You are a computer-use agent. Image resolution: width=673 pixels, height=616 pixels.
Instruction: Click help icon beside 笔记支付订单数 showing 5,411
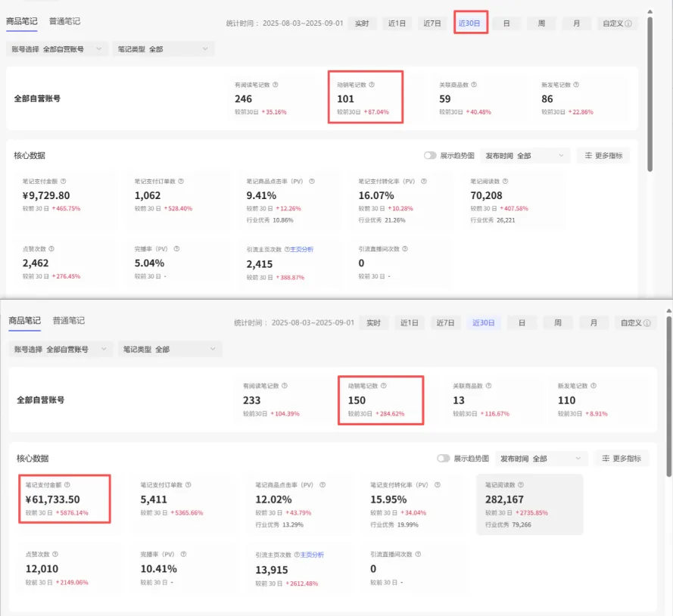coord(189,485)
